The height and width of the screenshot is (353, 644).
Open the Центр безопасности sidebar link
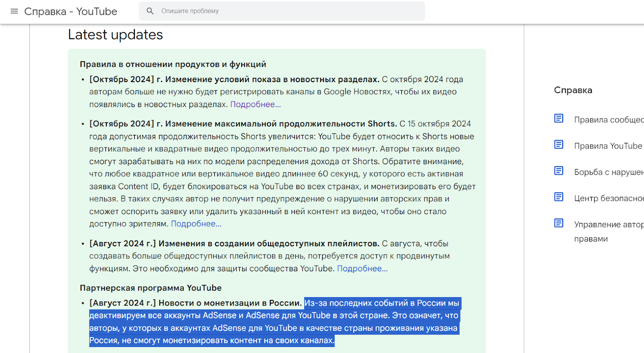point(609,198)
